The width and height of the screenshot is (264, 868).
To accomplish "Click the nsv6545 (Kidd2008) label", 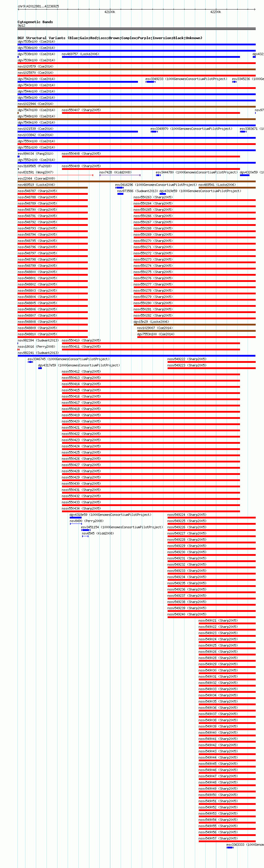I will (x=98, y=534).
